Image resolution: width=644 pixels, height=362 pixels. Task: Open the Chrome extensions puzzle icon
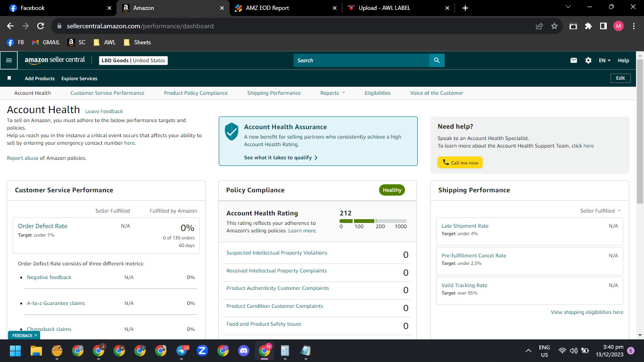pyautogui.click(x=588, y=26)
